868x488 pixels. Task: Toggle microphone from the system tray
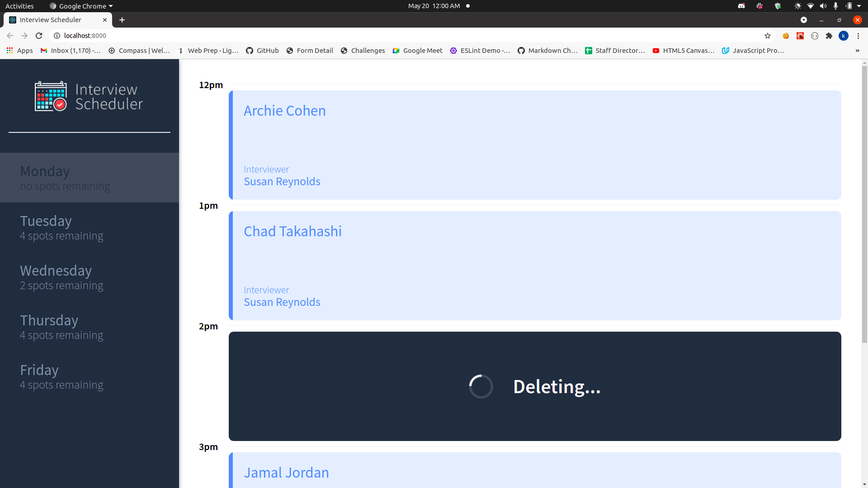coord(835,6)
